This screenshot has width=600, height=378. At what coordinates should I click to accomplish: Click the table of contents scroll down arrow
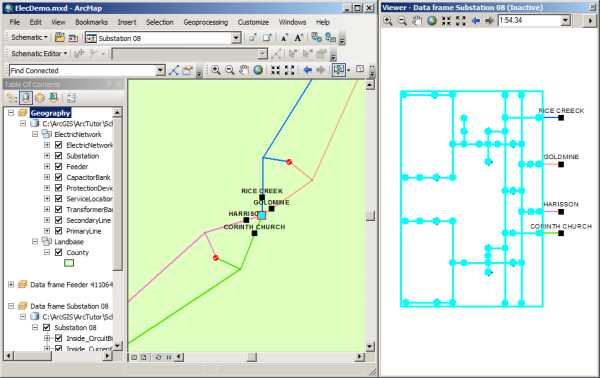point(118,345)
